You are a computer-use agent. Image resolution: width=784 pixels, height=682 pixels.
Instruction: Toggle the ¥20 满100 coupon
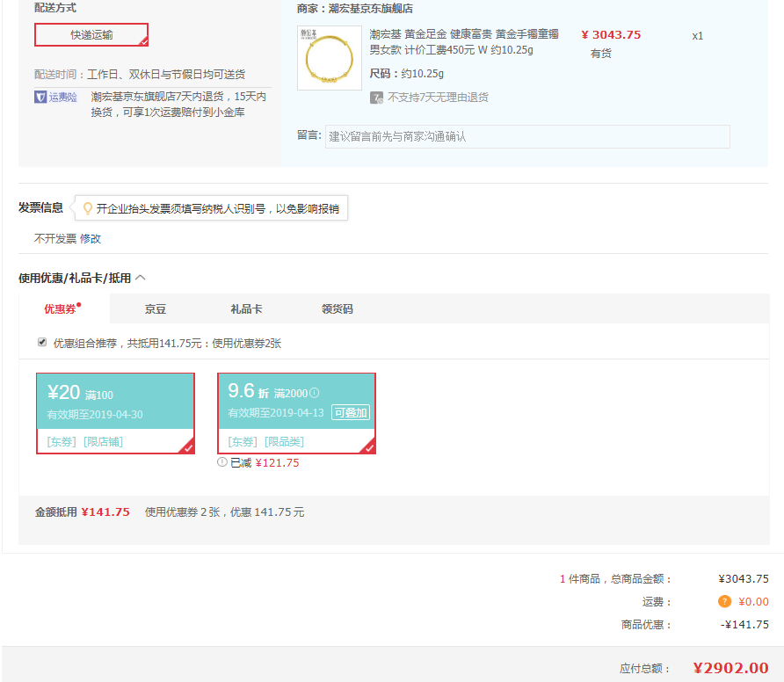pyautogui.click(x=115, y=413)
